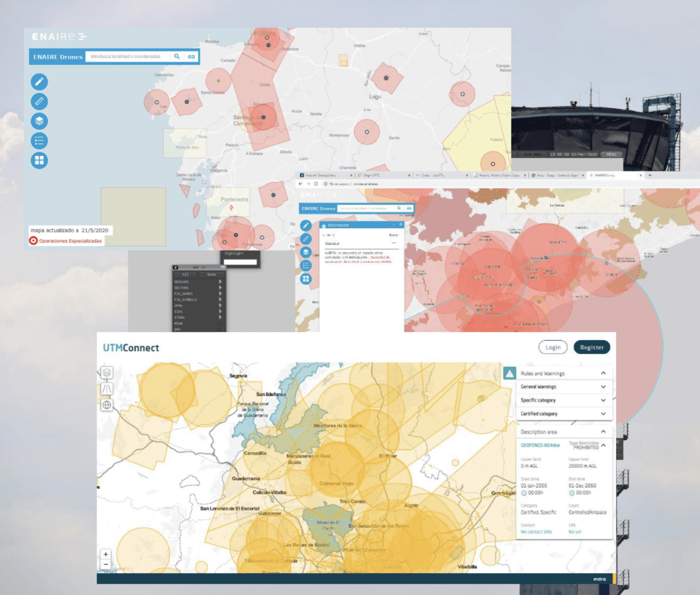Click the warning triangle icon beside Rules and Warnings
The height and width of the screenshot is (595, 700).
tap(509, 373)
